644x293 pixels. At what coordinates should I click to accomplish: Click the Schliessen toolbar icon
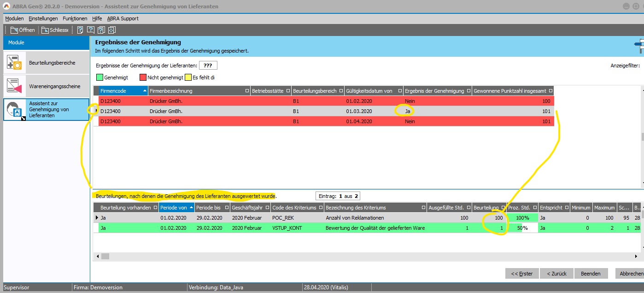pyautogui.click(x=45, y=30)
